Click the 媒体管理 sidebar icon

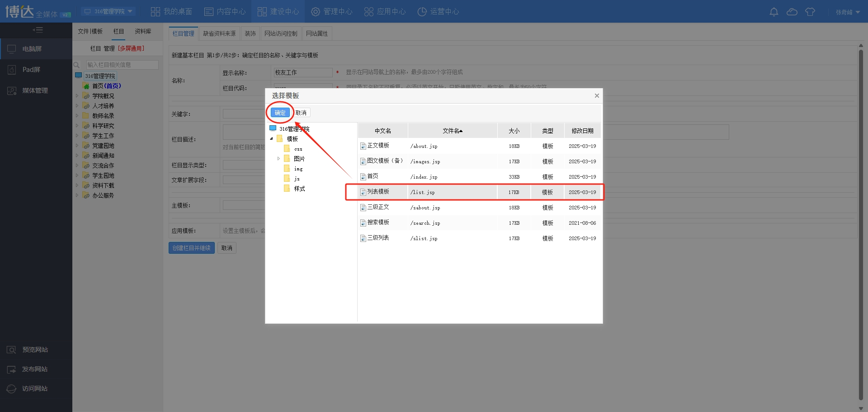pos(12,90)
